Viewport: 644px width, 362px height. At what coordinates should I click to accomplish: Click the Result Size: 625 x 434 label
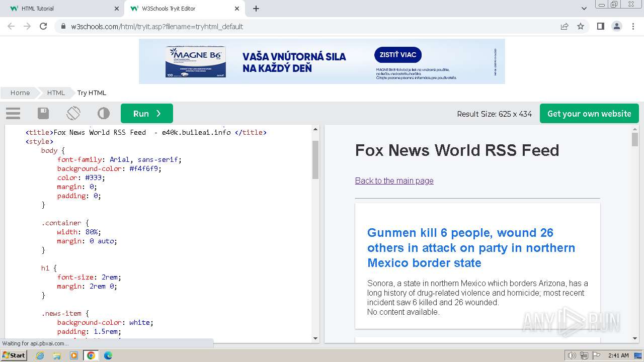(494, 114)
